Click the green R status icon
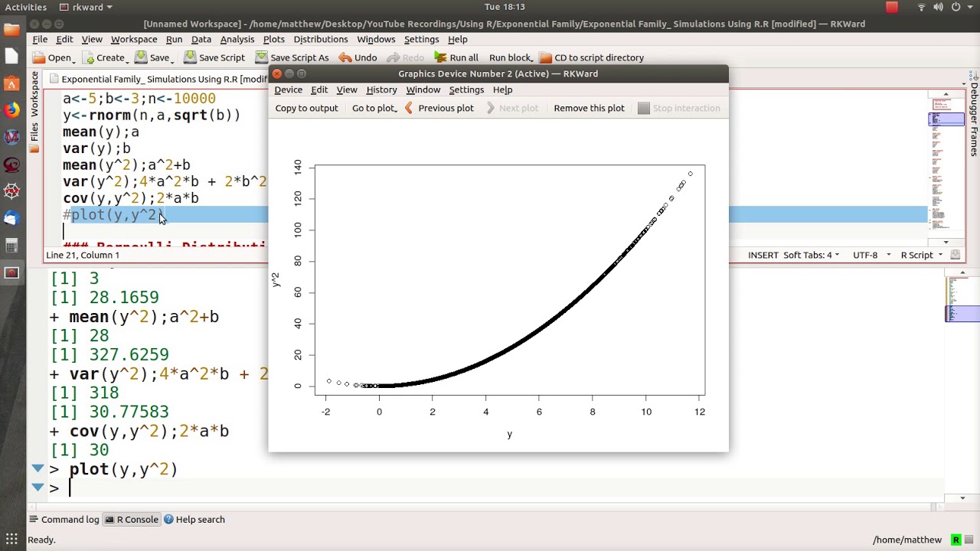This screenshot has width=980, height=551. (x=955, y=540)
